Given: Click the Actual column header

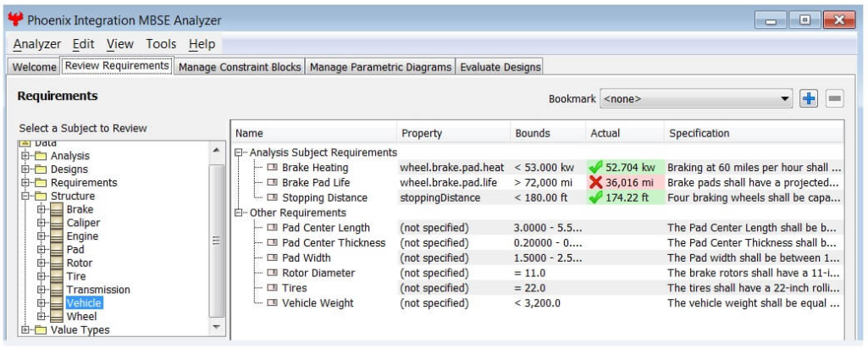Looking at the screenshot, I should click(624, 134).
